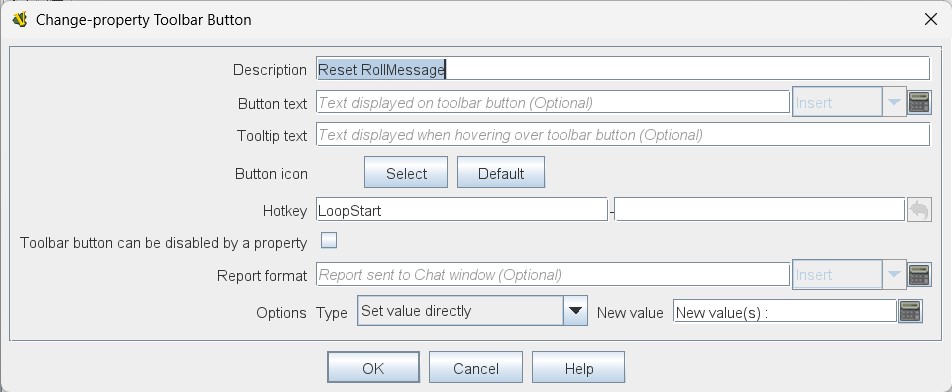Screen dimensions: 952x392
Task: Click the New value(s) input field
Action: [x=785, y=311]
